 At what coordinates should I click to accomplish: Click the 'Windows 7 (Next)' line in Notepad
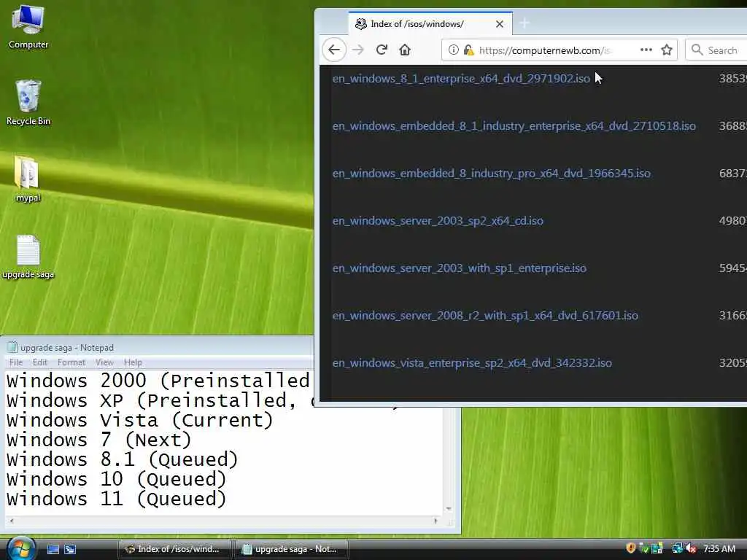pos(98,440)
